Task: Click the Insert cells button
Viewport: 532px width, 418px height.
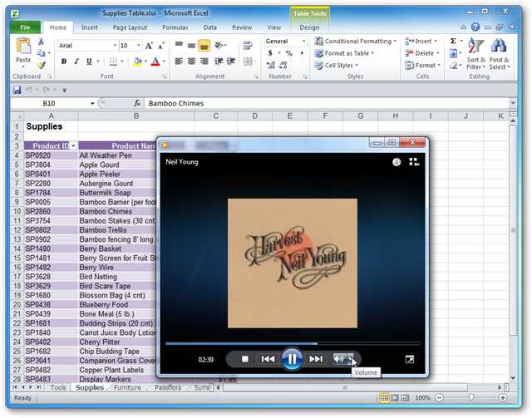Action: point(421,41)
